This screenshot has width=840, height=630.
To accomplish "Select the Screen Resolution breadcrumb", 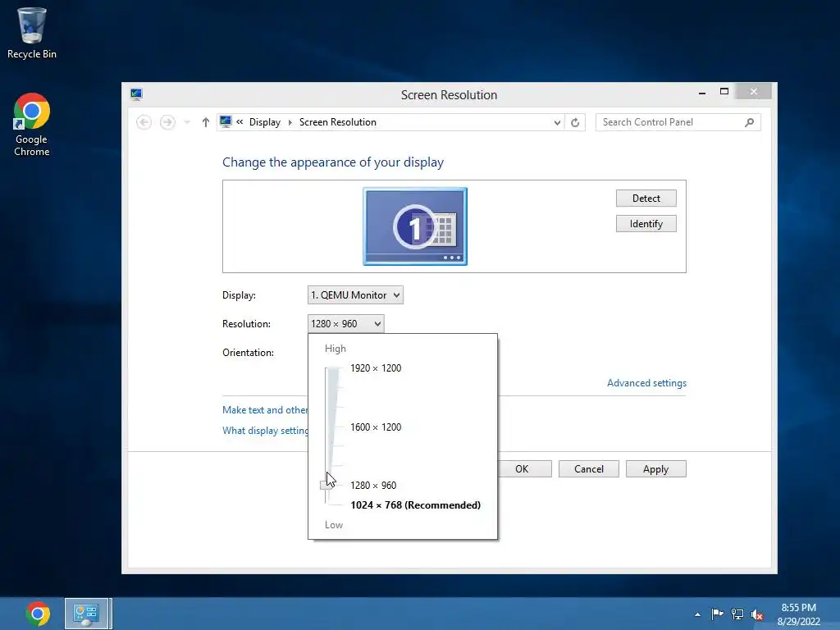I will pos(337,122).
